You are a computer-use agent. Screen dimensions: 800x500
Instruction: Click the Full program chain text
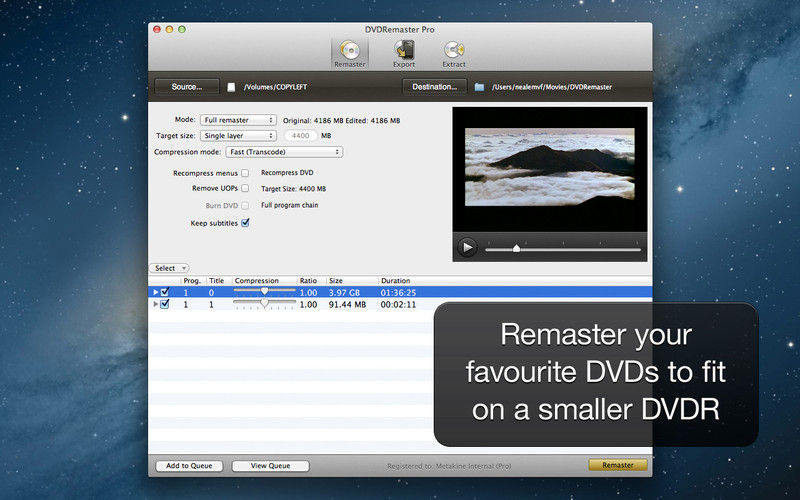(290, 205)
